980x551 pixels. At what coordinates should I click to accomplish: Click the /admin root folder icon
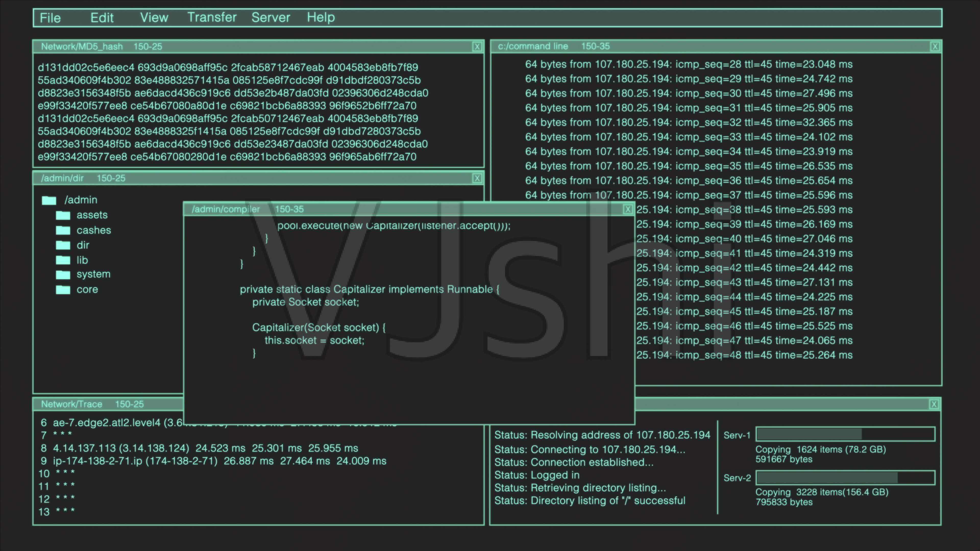click(49, 200)
